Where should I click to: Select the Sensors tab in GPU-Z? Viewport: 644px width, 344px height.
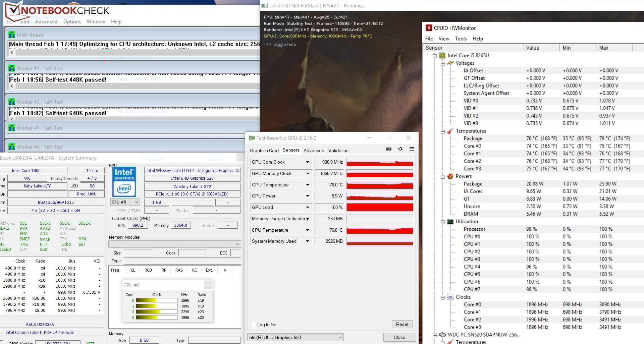click(291, 150)
